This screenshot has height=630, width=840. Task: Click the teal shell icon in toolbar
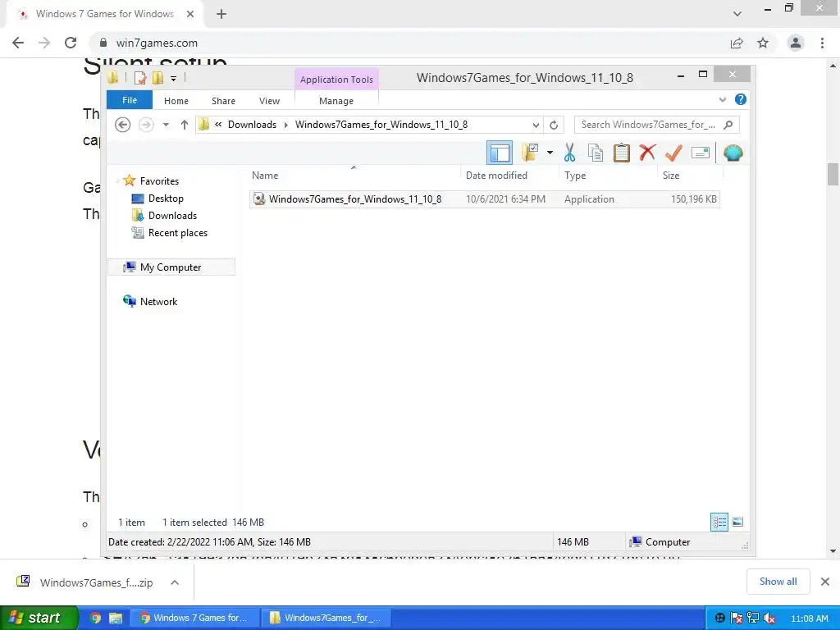click(733, 153)
